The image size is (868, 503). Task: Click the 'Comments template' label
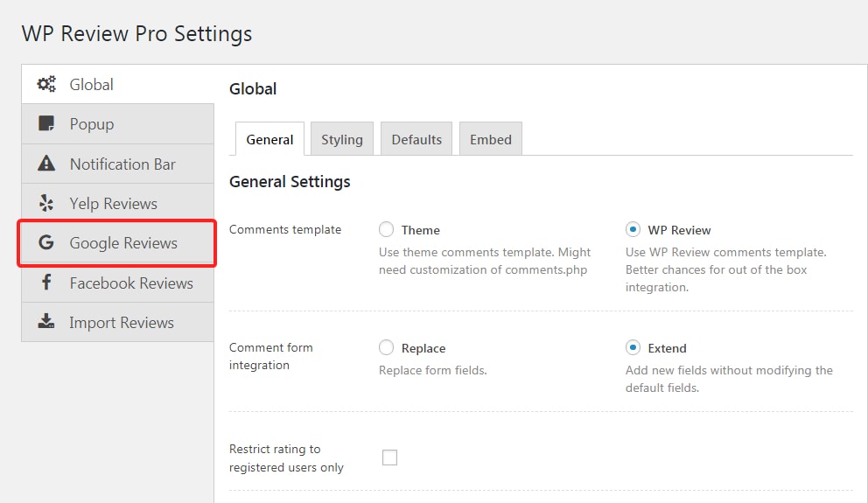coord(285,230)
